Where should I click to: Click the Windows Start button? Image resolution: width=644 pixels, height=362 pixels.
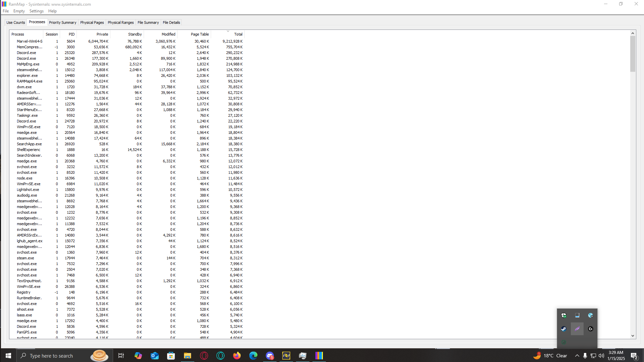(8, 356)
